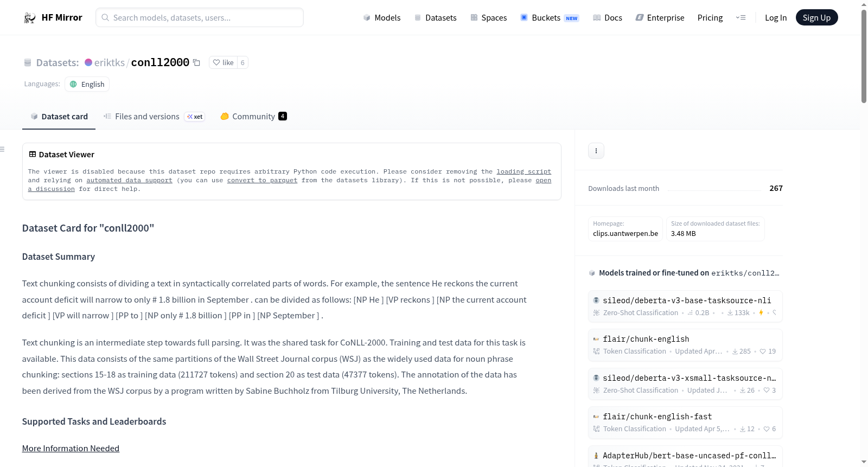This screenshot has width=868, height=467.
Task: Open the sileod/deberta-v3-xsmall-tasksource model card
Action: pyautogui.click(x=685, y=384)
